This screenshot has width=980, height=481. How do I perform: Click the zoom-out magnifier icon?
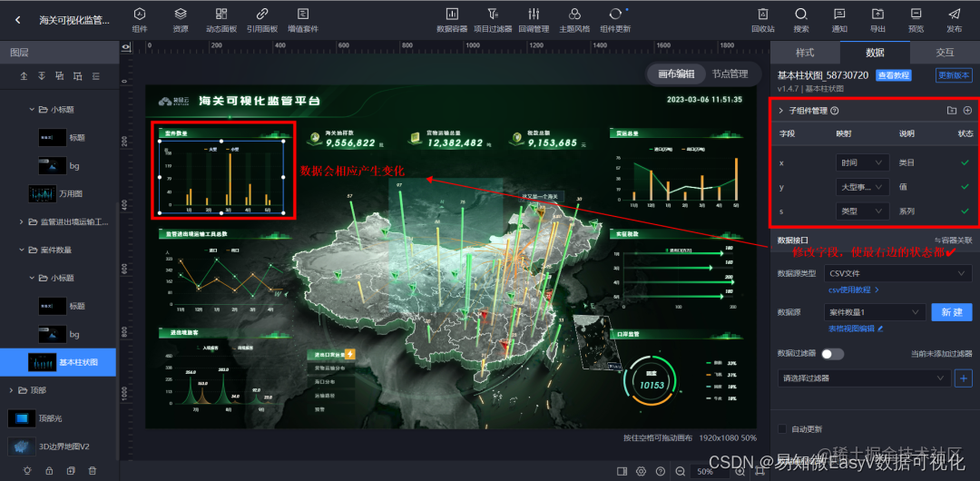click(680, 471)
